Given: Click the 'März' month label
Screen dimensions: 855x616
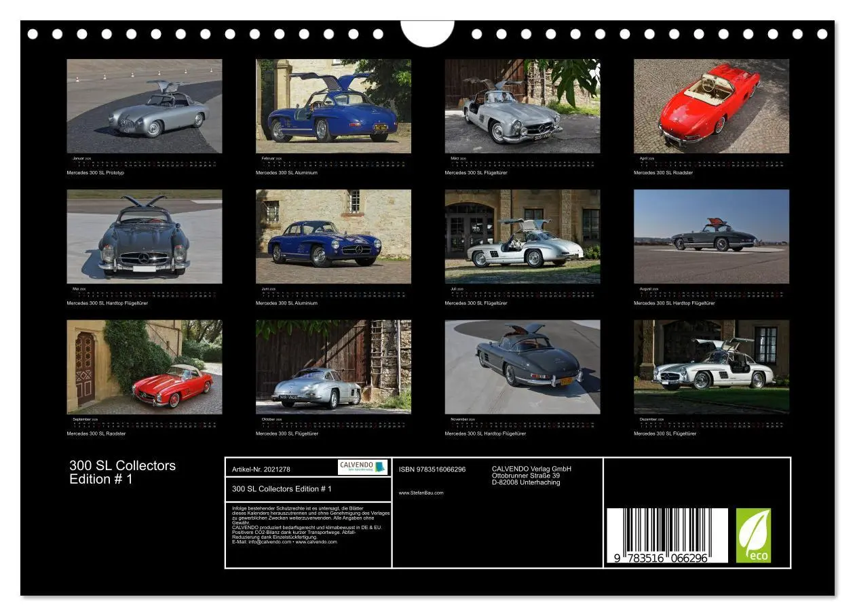Looking at the screenshot, I should (455, 158).
